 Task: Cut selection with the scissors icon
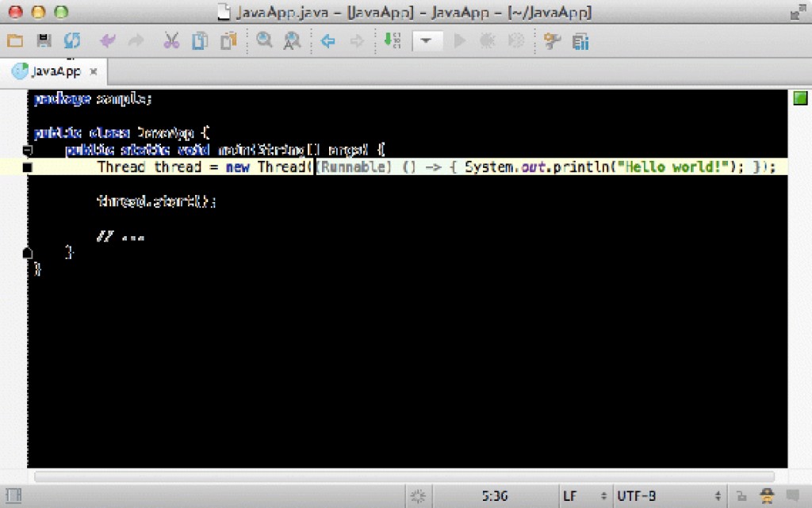click(x=171, y=41)
